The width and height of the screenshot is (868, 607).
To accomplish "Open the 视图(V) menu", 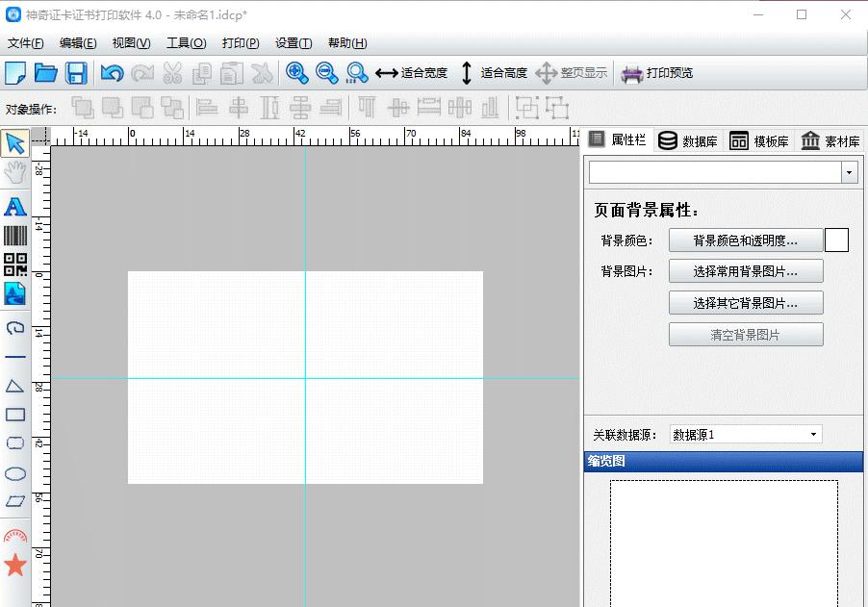I will point(131,42).
